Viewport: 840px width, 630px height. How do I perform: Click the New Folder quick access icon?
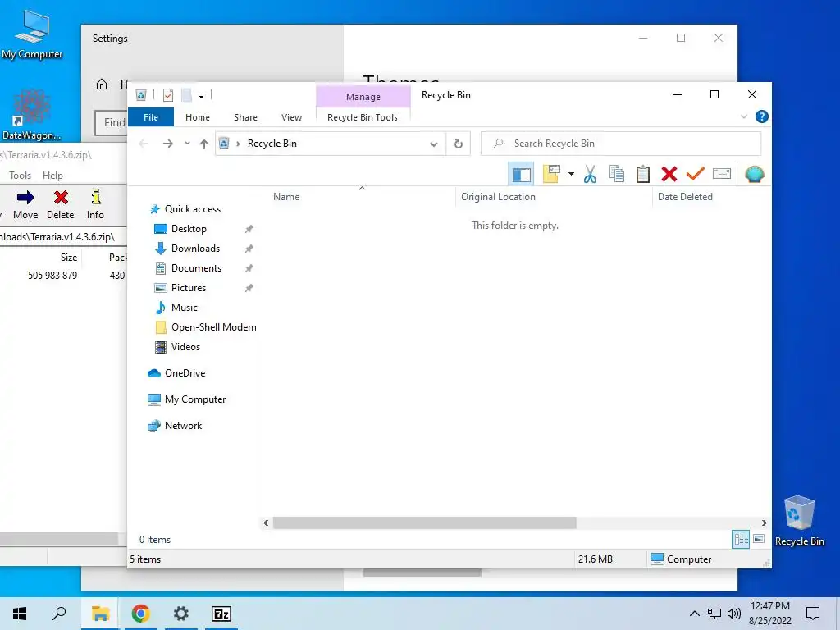[x=186, y=95]
